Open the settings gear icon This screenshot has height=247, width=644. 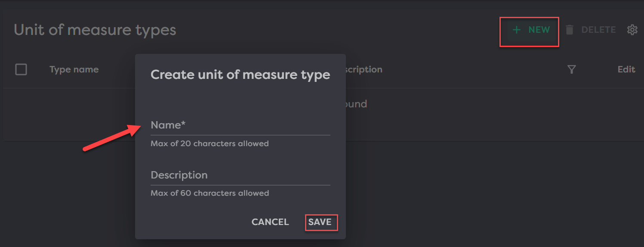pyautogui.click(x=632, y=30)
